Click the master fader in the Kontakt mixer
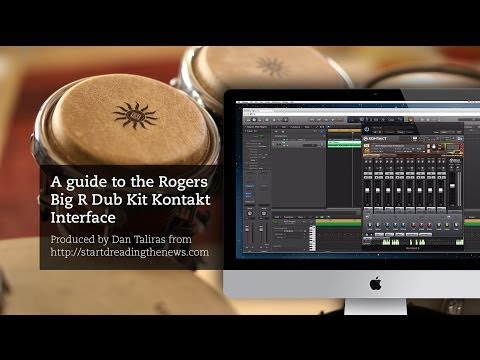 pyautogui.click(x=452, y=187)
